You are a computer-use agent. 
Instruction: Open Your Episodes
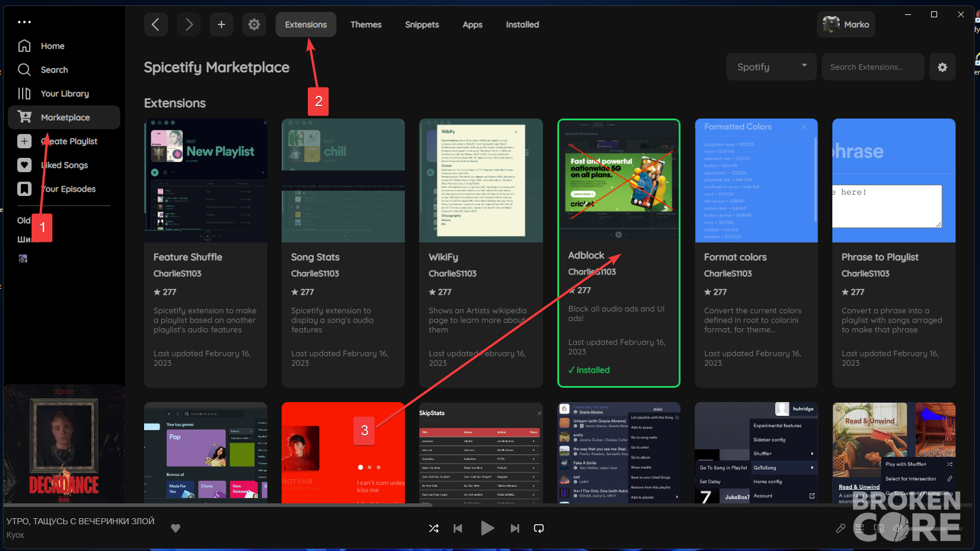(x=68, y=189)
